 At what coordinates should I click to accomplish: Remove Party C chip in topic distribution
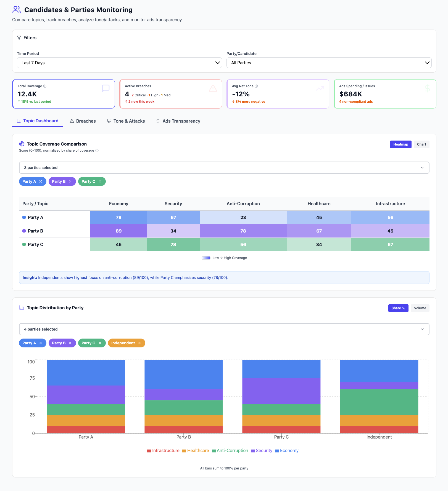pos(100,343)
